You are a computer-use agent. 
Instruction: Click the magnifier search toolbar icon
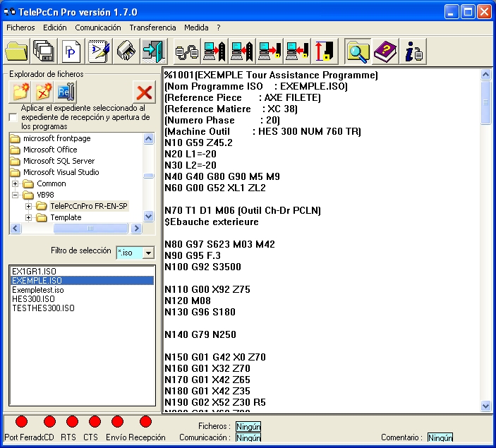[x=358, y=51]
